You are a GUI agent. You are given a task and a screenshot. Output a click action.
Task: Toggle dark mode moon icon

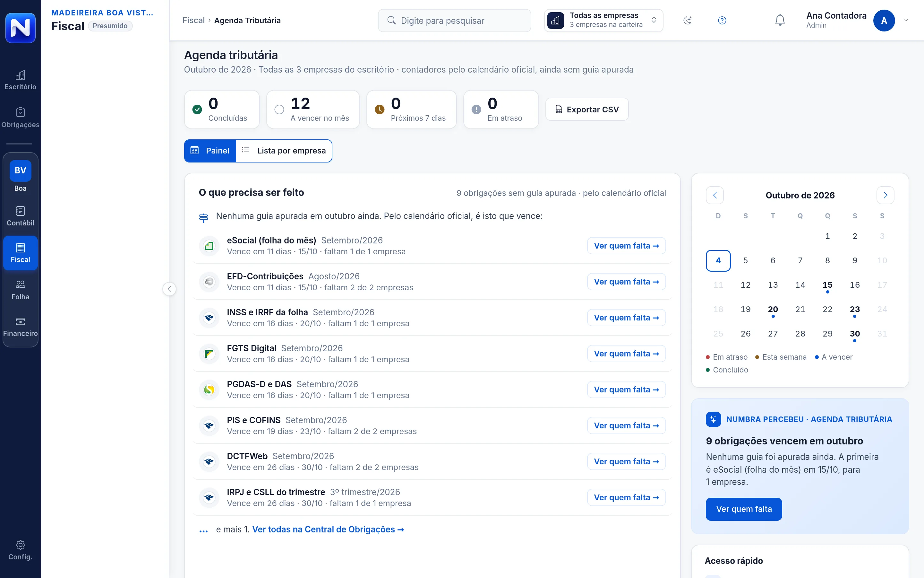tap(687, 20)
